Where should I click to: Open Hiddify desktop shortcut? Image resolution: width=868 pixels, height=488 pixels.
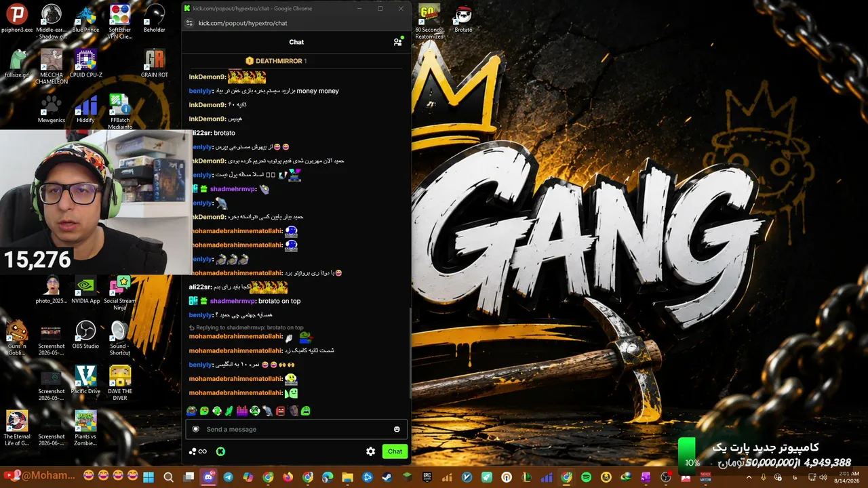tap(85, 109)
